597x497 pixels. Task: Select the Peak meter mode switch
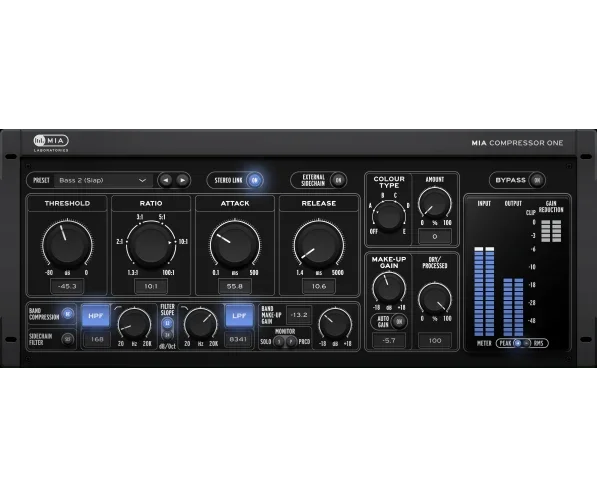click(517, 343)
